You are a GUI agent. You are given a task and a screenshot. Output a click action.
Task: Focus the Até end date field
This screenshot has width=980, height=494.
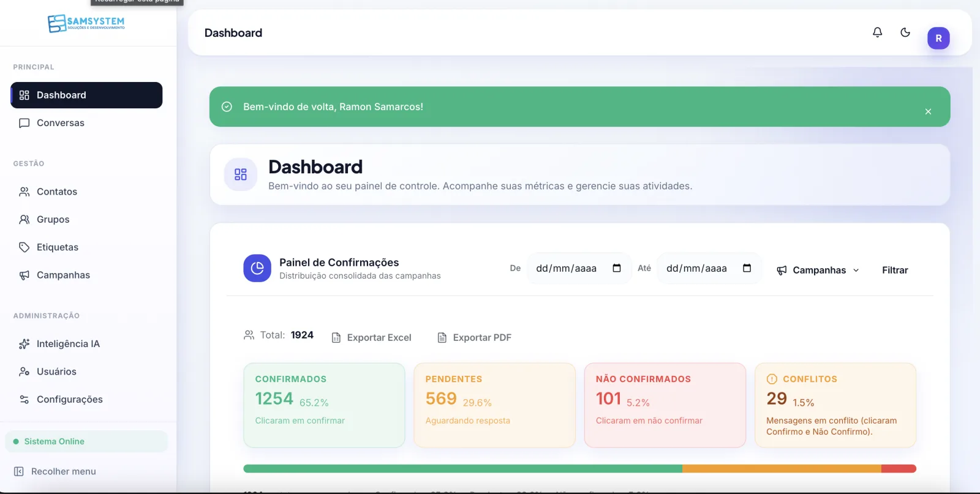[709, 268]
